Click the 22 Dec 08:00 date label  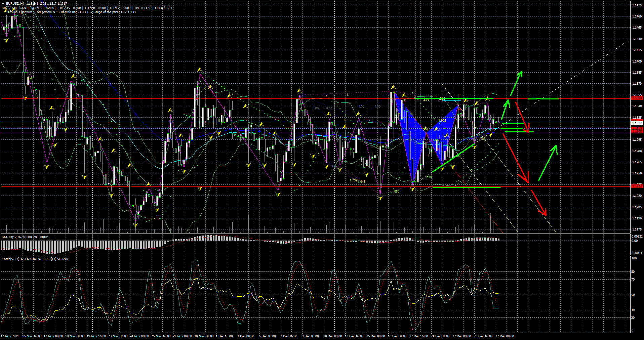[x=461, y=336]
